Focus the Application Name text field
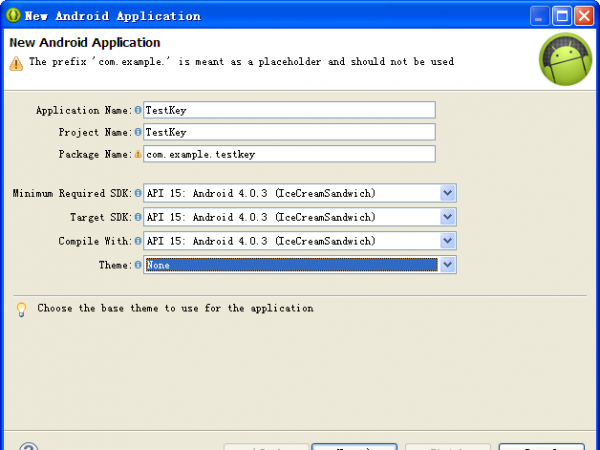The height and width of the screenshot is (450, 600). click(289, 110)
